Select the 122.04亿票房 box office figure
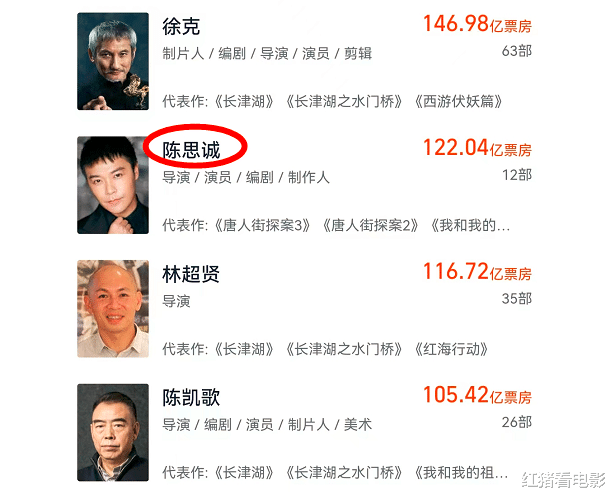 click(x=477, y=148)
